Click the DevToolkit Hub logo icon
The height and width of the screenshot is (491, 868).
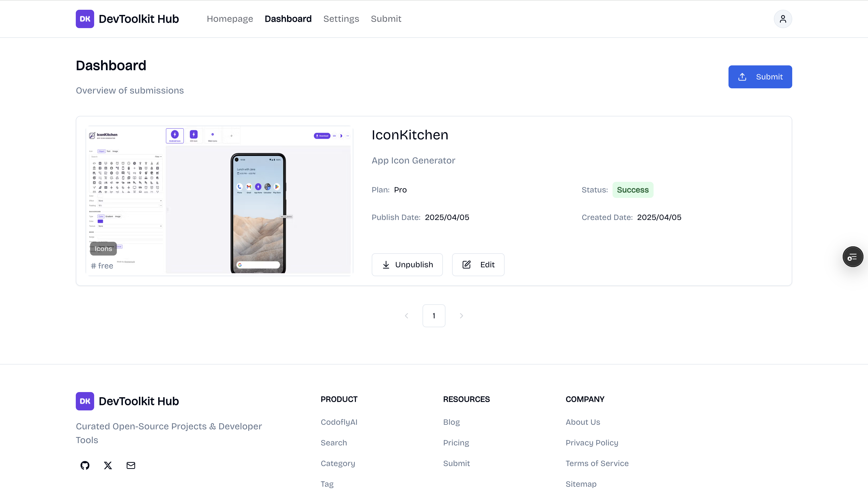pyautogui.click(x=84, y=19)
